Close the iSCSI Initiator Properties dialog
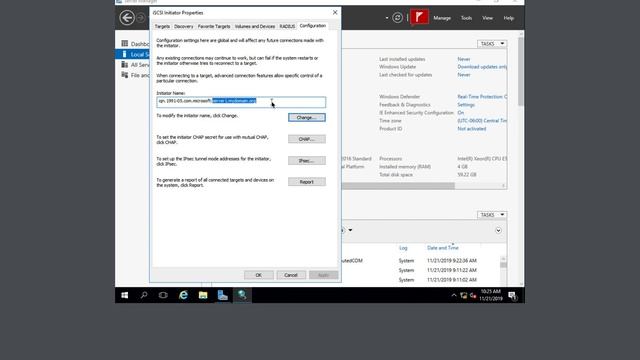This screenshot has width=640, height=360. (x=335, y=13)
